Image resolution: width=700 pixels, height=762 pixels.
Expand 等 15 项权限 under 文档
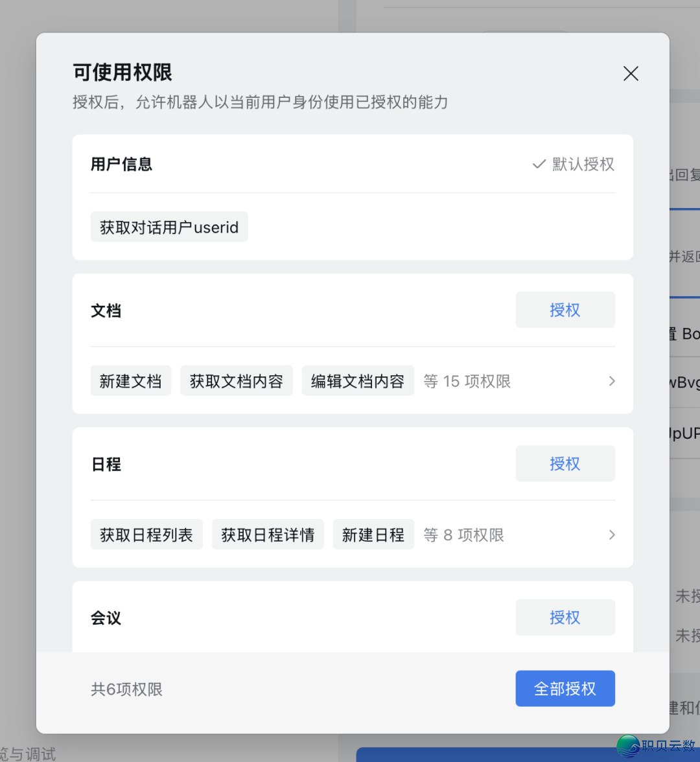467,381
